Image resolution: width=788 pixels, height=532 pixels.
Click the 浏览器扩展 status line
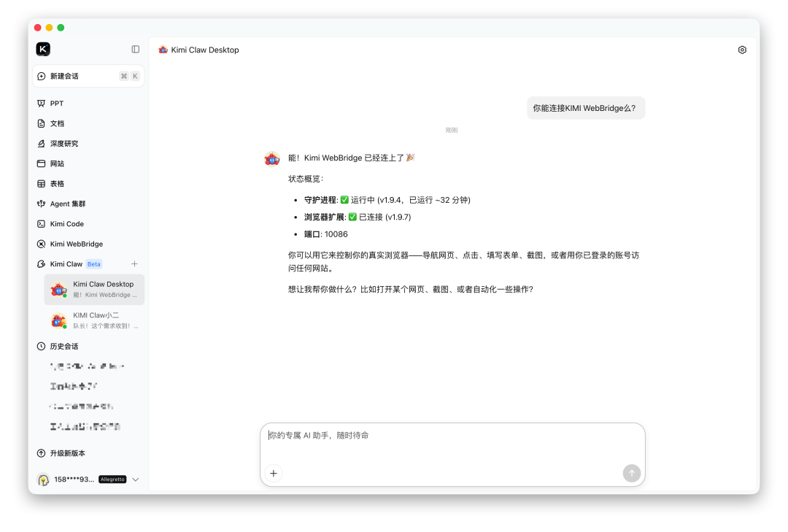tap(358, 217)
